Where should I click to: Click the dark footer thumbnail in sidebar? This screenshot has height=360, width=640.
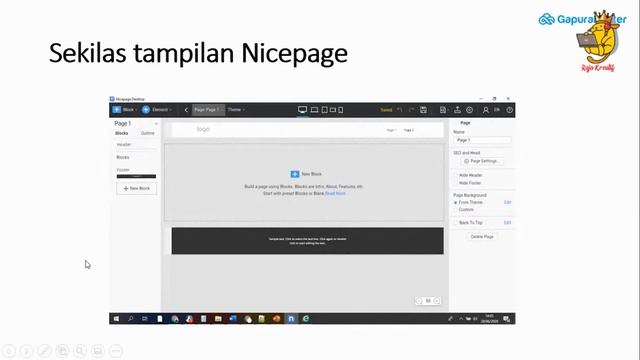pos(136,176)
